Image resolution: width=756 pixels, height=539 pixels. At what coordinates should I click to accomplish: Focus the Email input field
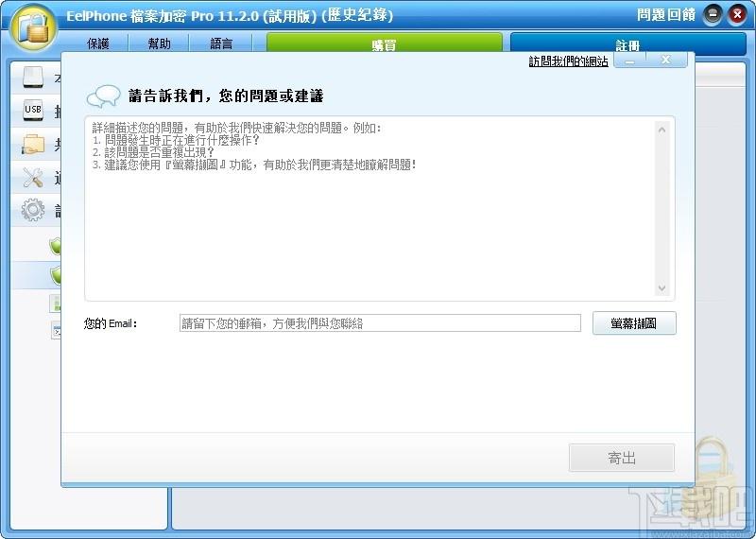click(x=380, y=323)
